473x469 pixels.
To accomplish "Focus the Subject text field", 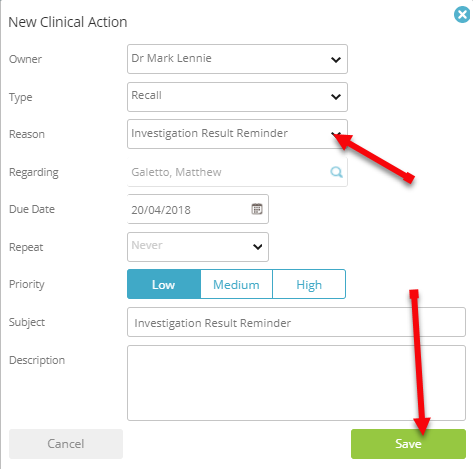I will [x=296, y=322].
